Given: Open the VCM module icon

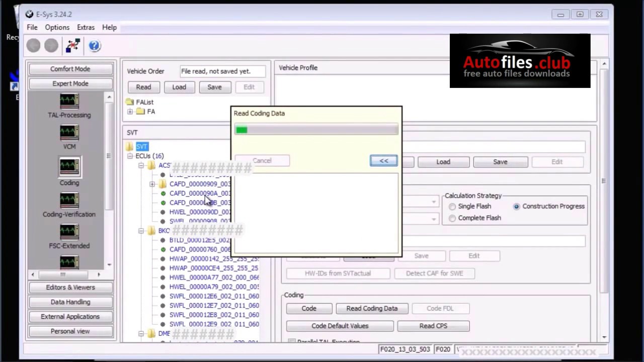Looking at the screenshot, I should point(69,133).
